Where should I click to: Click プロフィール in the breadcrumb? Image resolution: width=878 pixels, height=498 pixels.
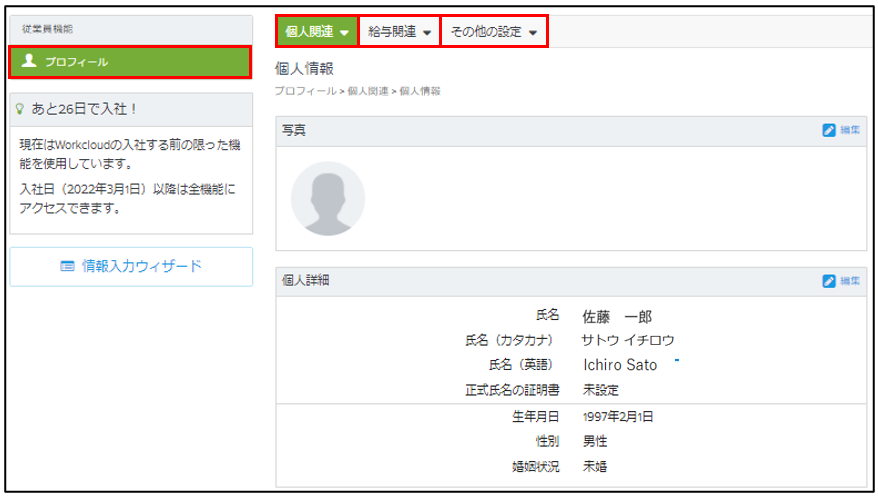[305, 91]
